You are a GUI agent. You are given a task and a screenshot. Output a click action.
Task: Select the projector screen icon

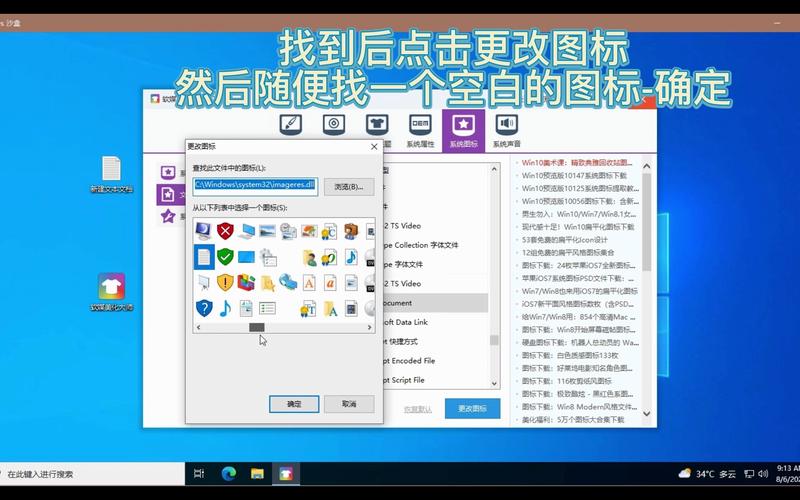204,282
